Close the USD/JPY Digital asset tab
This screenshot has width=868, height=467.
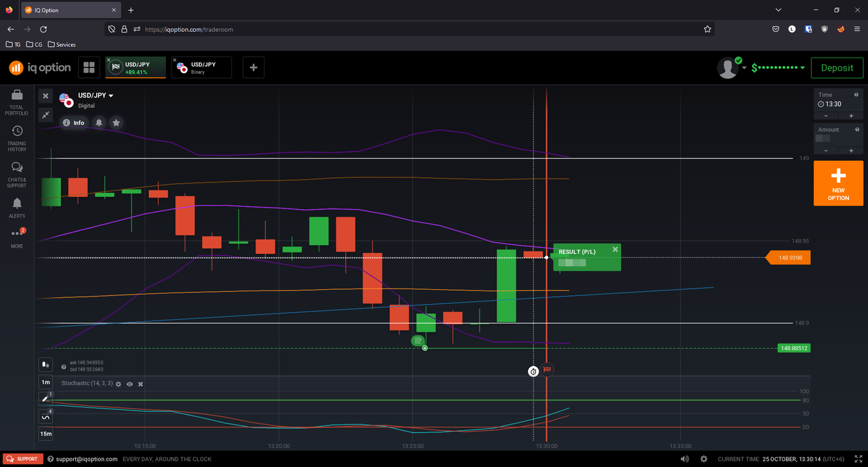pyautogui.click(x=108, y=60)
